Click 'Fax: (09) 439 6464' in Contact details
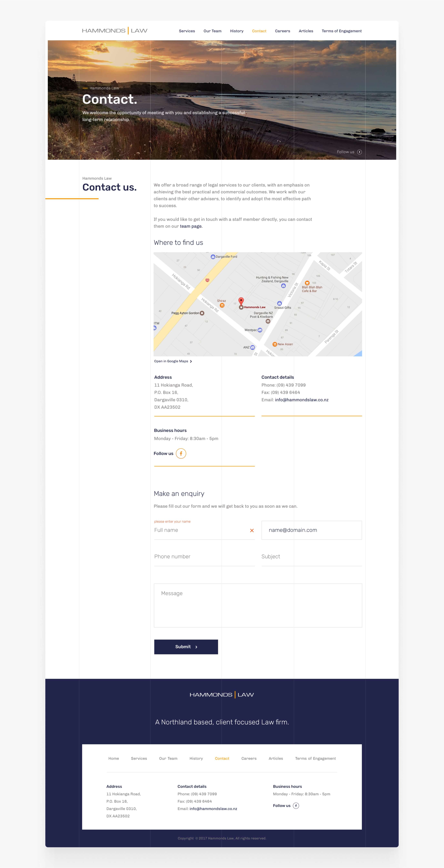Image resolution: width=444 pixels, height=868 pixels. 281,393
